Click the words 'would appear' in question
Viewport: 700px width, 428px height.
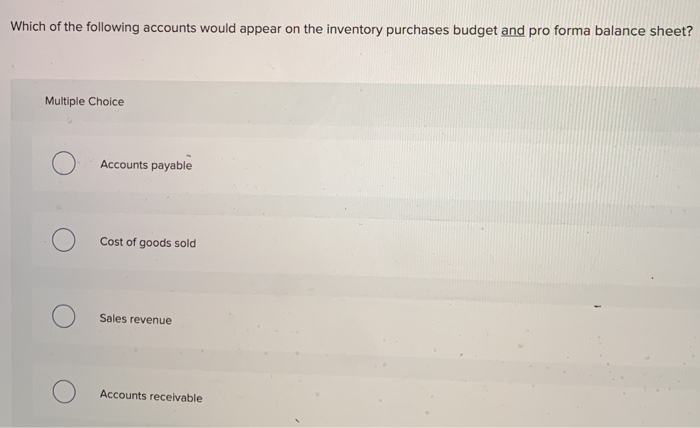click(240, 29)
